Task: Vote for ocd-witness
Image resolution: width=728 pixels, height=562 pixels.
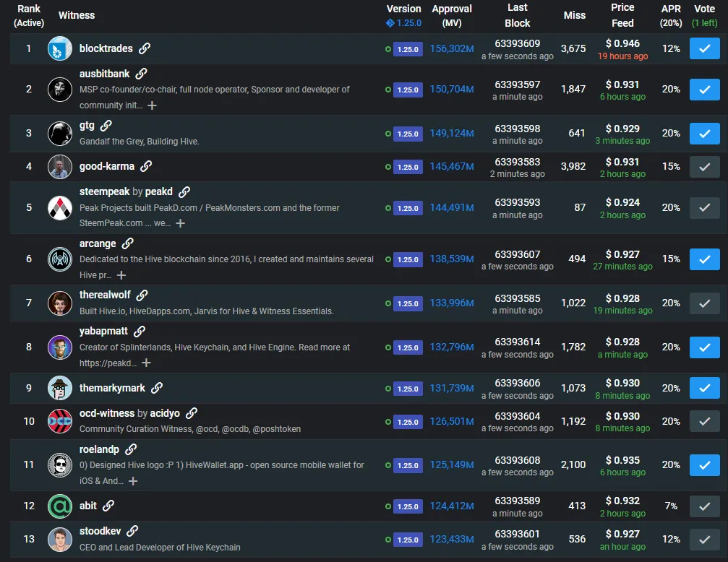Action: [704, 421]
